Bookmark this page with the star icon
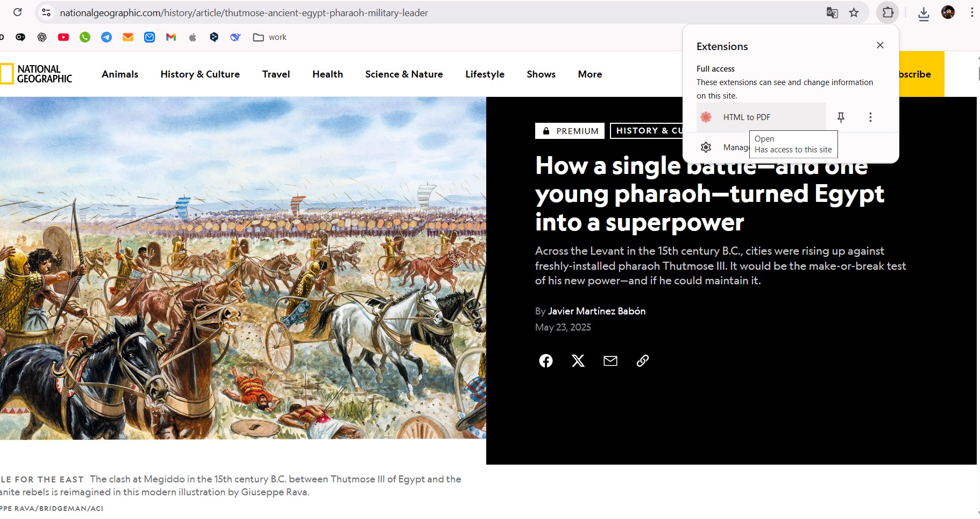The width and height of the screenshot is (980, 519). click(854, 12)
